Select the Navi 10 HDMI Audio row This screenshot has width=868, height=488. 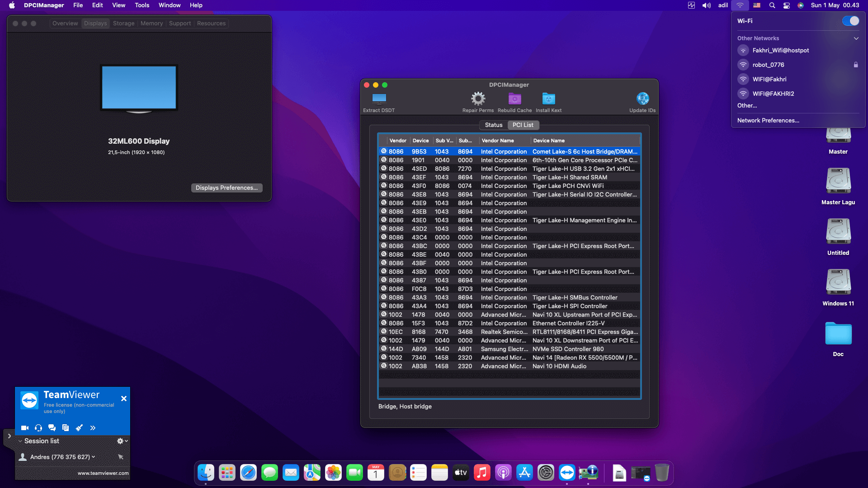(509, 366)
